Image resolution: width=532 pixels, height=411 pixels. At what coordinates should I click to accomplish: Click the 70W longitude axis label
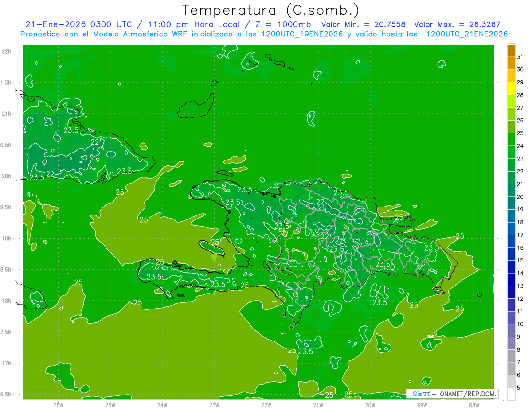(x=370, y=405)
